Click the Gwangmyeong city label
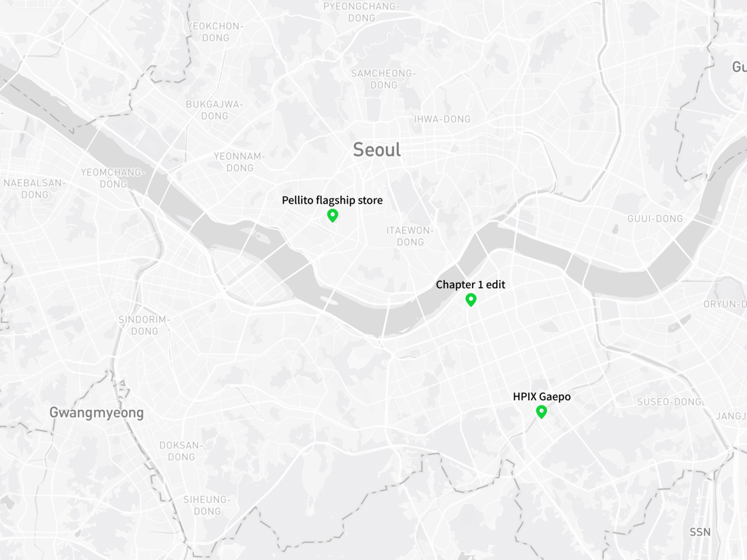The image size is (747, 560). [x=96, y=413]
